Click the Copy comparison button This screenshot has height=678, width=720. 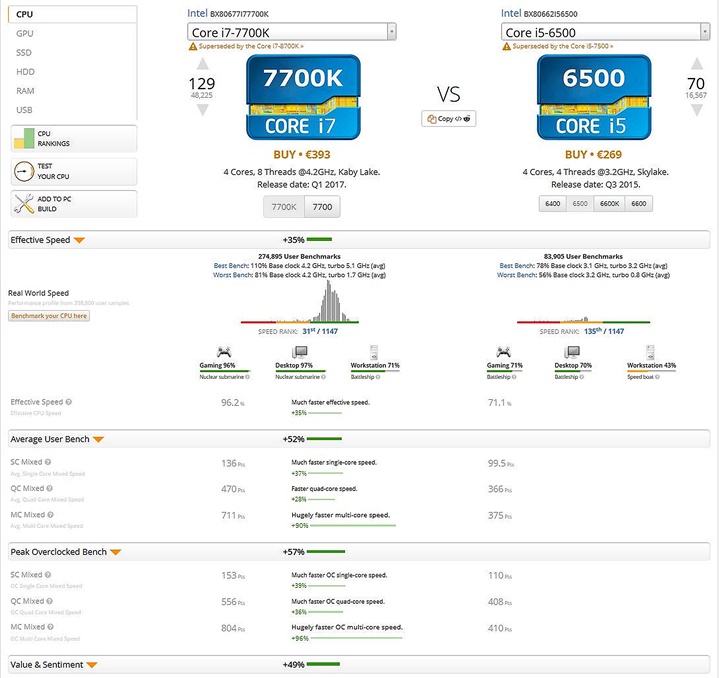[449, 118]
